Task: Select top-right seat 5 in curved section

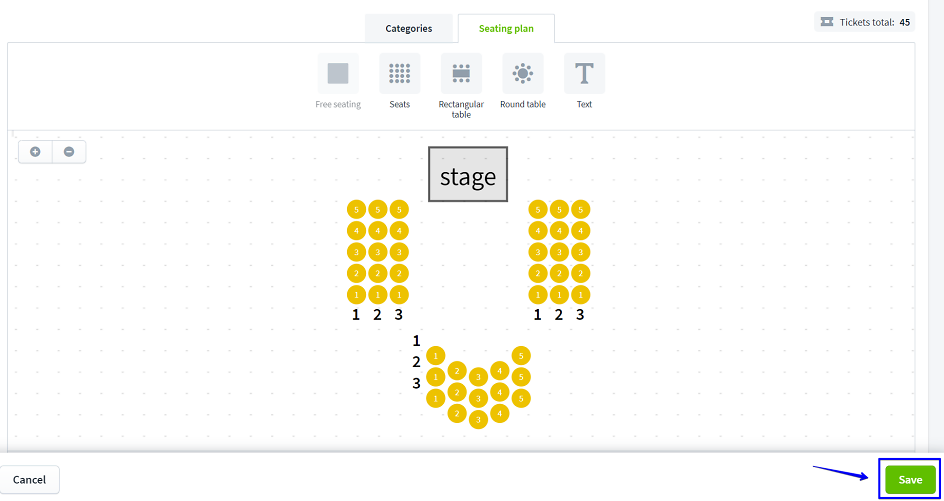Action: coord(521,356)
